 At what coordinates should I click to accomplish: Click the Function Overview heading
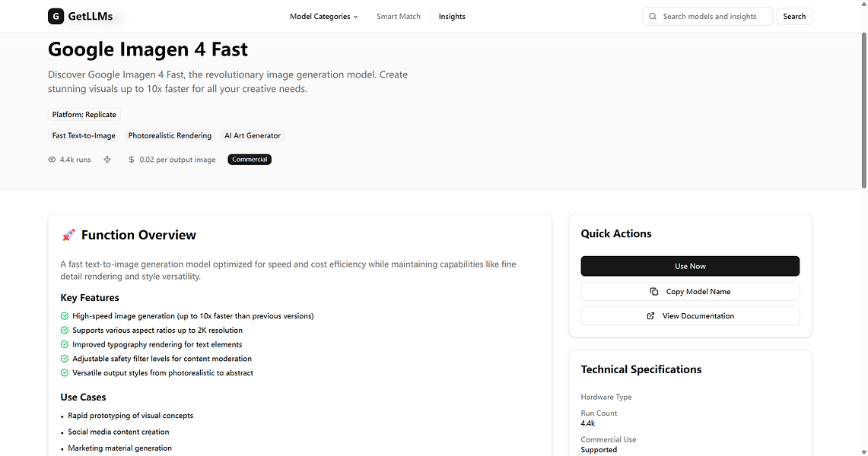138,236
